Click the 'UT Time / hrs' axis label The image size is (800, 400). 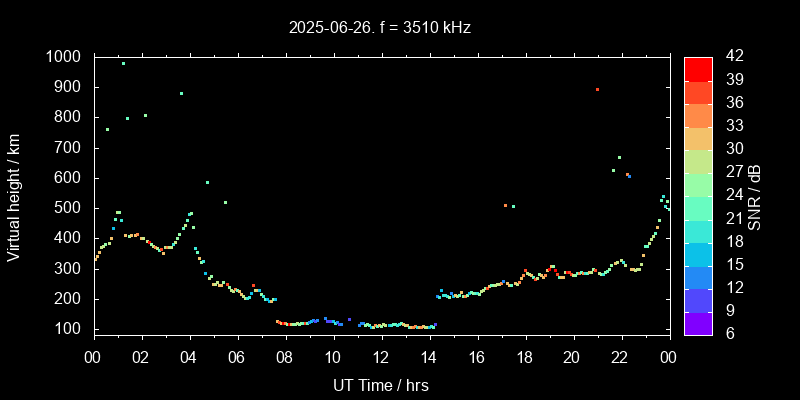pyautogui.click(x=380, y=384)
